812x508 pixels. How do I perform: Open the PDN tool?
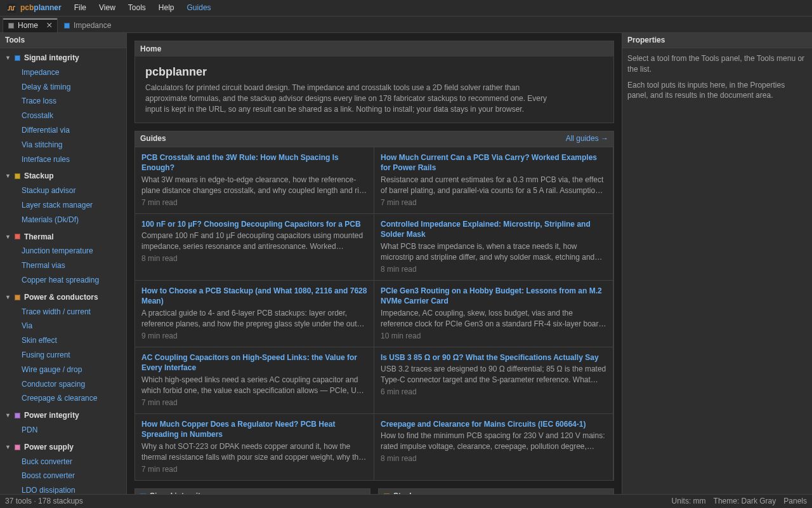(29, 430)
